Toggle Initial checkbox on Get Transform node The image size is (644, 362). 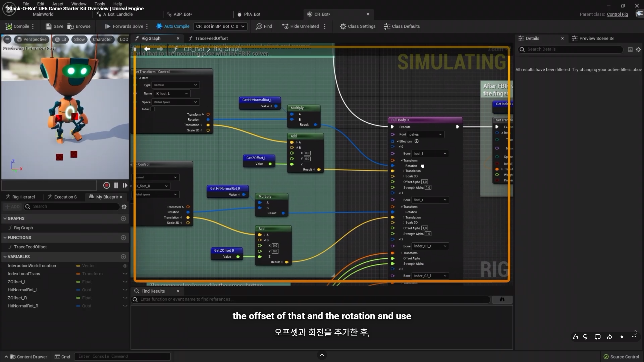click(152, 109)
